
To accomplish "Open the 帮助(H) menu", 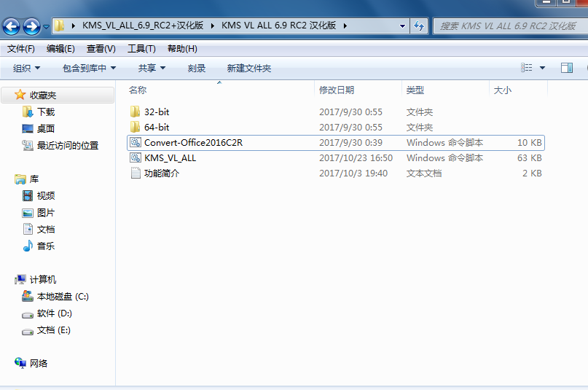I will click(x=182, y=49).
